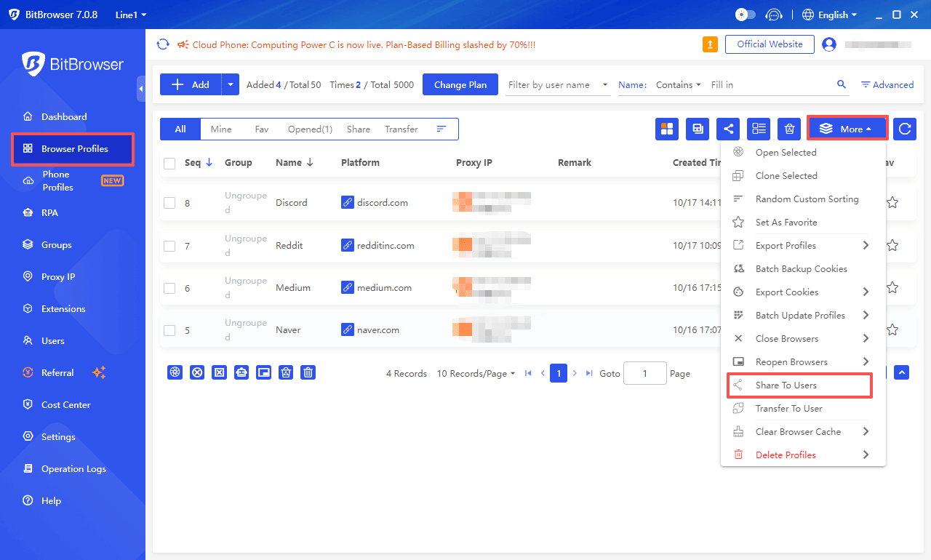931x560 pixels.
Task: Open the Official Website link button
Action: tap(770, 44)
